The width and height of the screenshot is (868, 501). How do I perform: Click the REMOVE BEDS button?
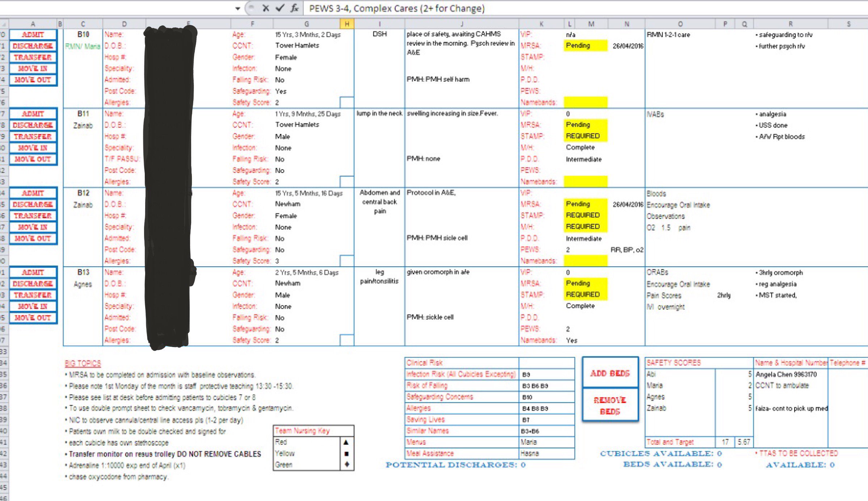[x=610, y=405]
